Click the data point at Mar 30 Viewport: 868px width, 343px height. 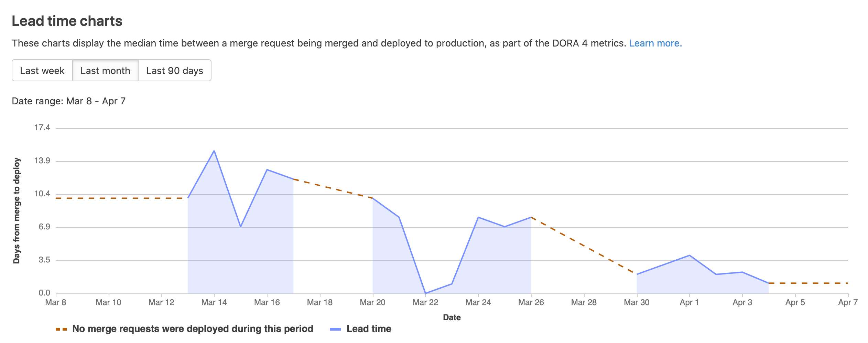(x=637, y=274)
